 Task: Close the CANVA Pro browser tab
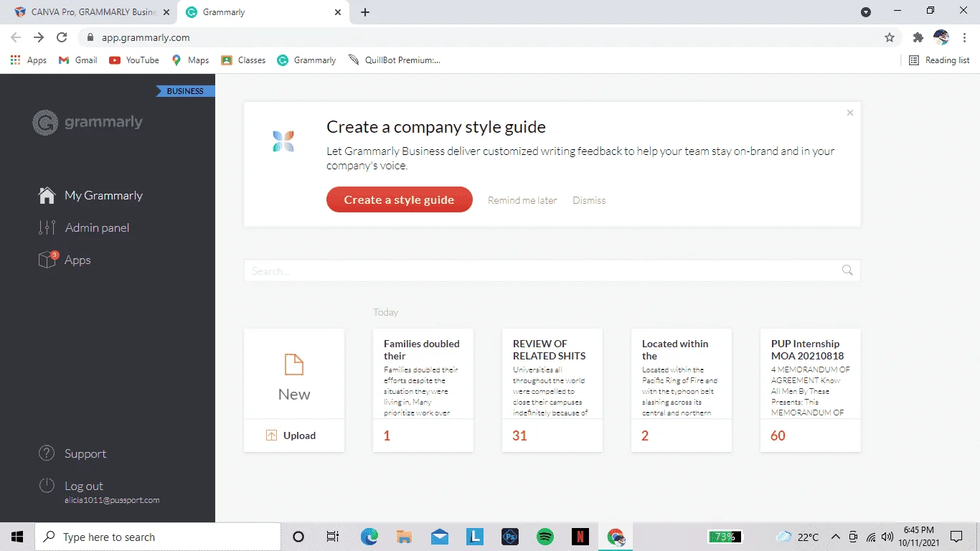(x=166, y=12)
